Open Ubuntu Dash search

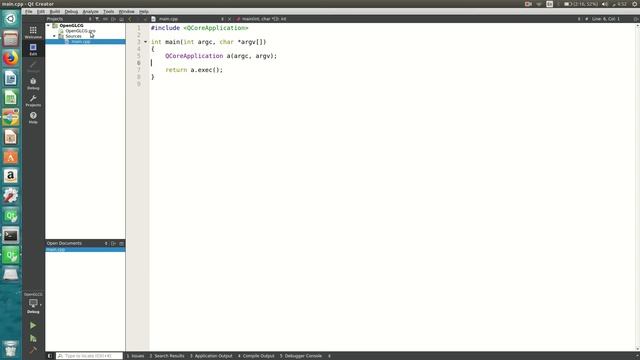(11, 18)
